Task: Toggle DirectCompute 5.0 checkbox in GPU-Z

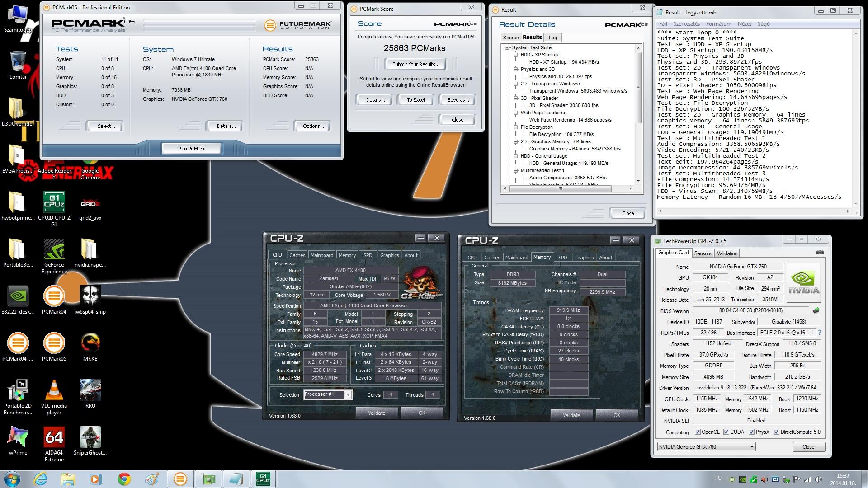Action: tap(776, 432)
